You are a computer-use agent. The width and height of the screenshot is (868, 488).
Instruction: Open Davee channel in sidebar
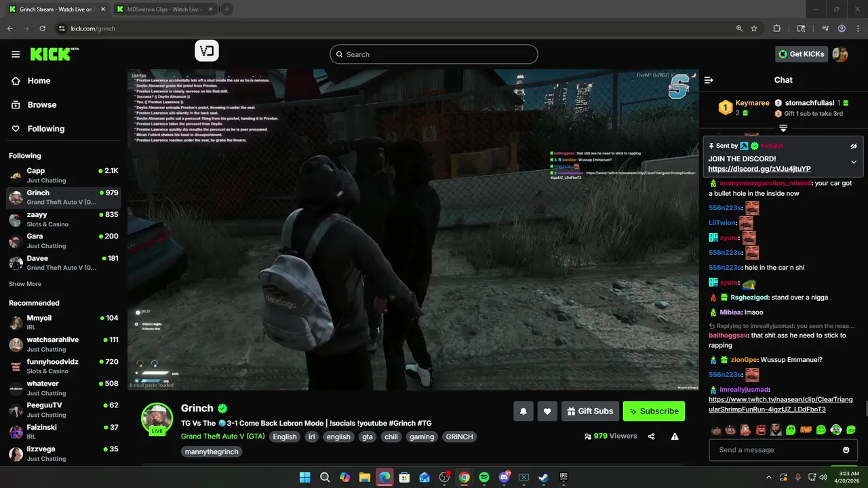coord(64,262)
